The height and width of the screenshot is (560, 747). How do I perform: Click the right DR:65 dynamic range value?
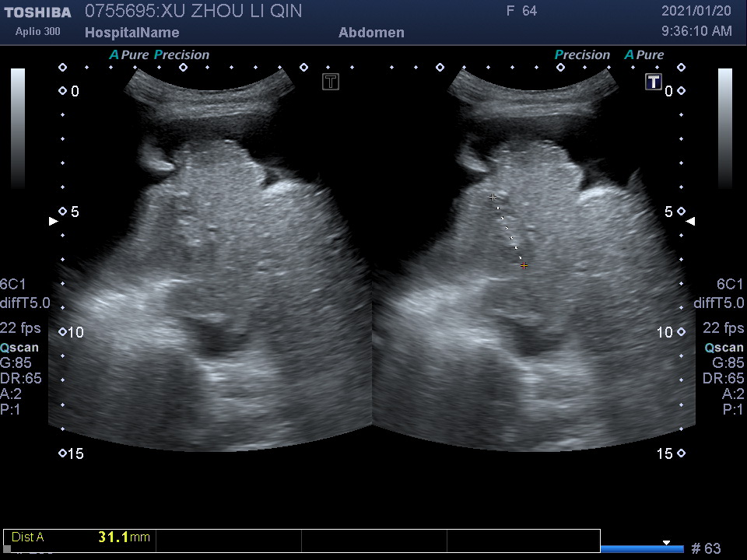[x=723, y=378]
